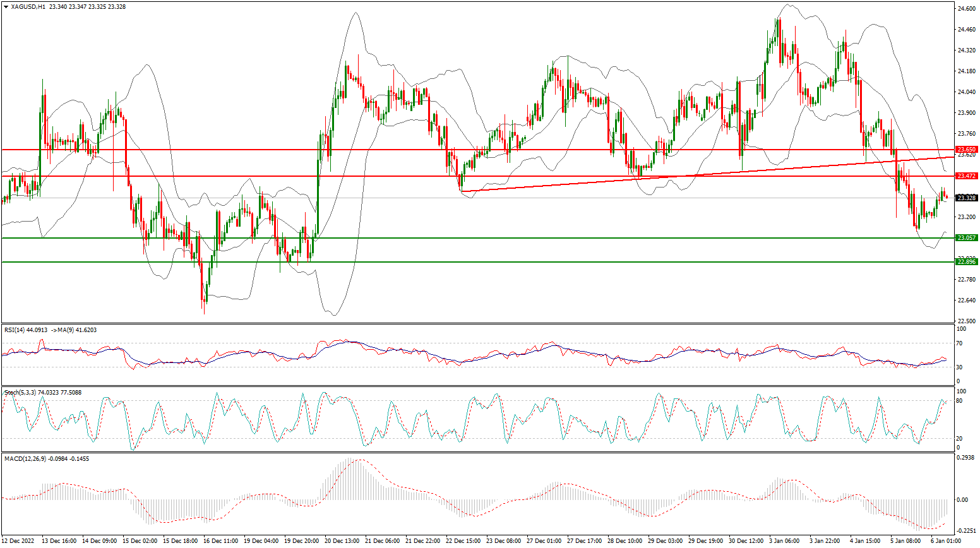Click the 15 Dec 02:00 time axis label

coord(140,541)
